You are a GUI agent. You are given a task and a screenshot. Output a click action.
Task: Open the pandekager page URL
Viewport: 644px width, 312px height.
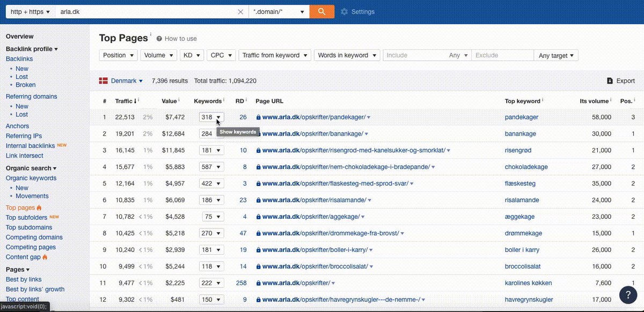coord(314,117)
